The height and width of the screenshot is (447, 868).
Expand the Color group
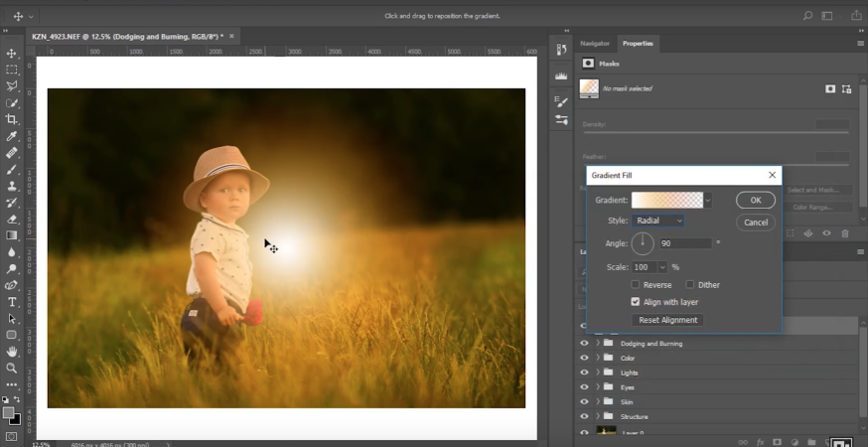(x=598, y=358)
